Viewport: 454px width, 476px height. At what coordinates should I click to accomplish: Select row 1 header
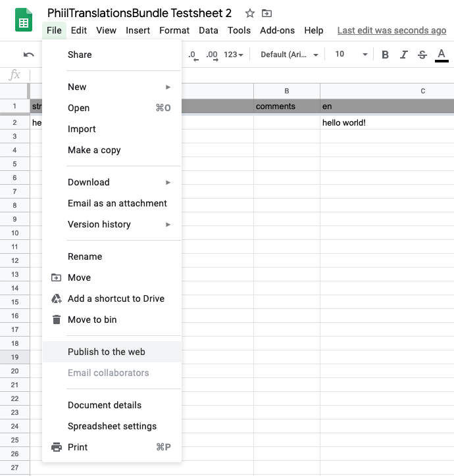pos(14,107)
